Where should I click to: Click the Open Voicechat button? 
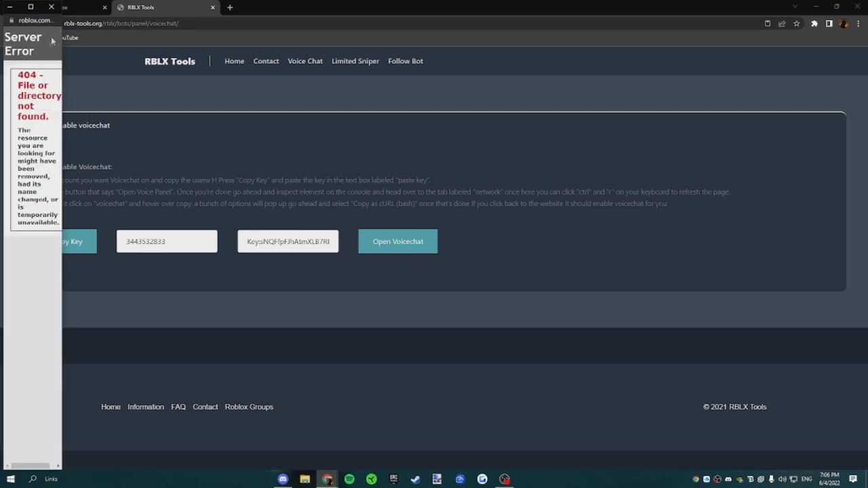(398, 241)
